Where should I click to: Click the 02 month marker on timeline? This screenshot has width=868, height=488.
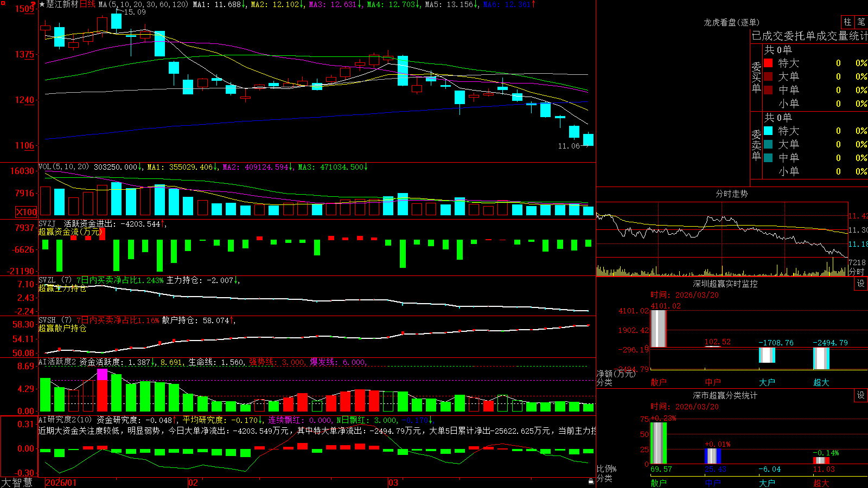193,483
